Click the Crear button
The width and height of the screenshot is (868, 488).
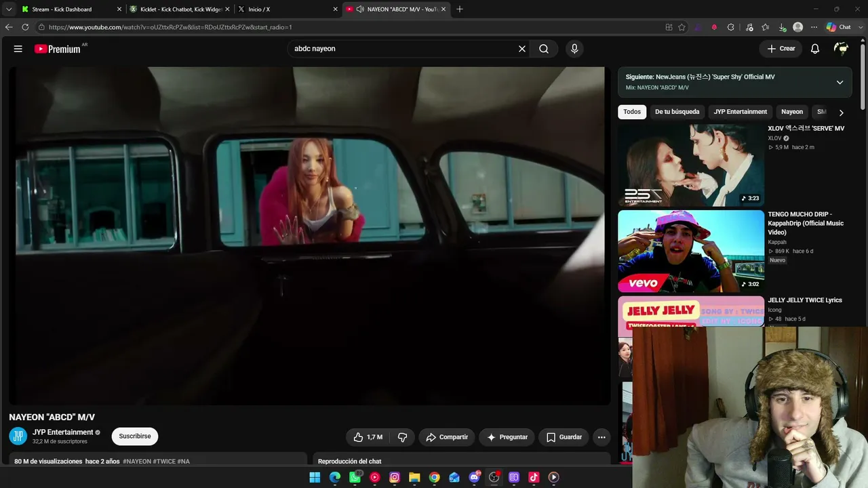tap(781, 49)
